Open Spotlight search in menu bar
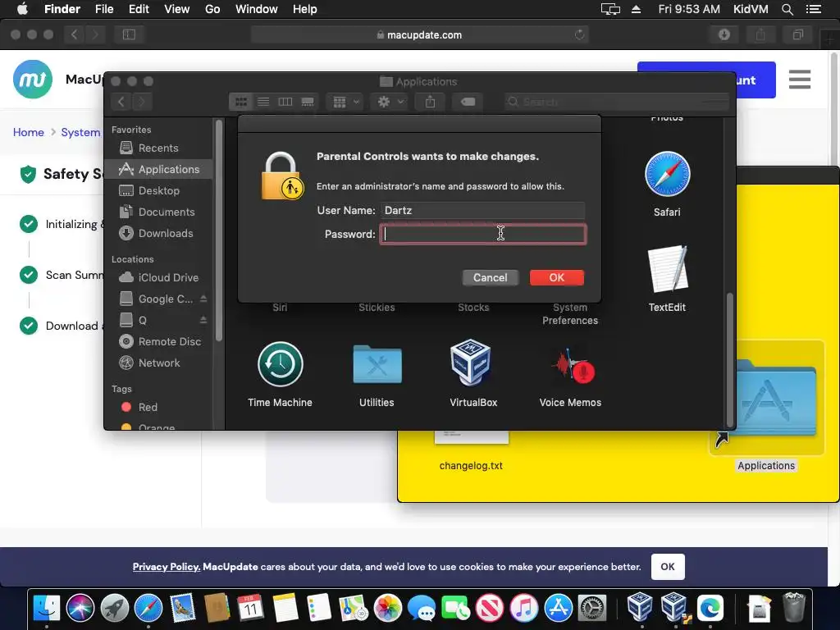The height and width of the screenshot is (630, 840). (787, 9)
